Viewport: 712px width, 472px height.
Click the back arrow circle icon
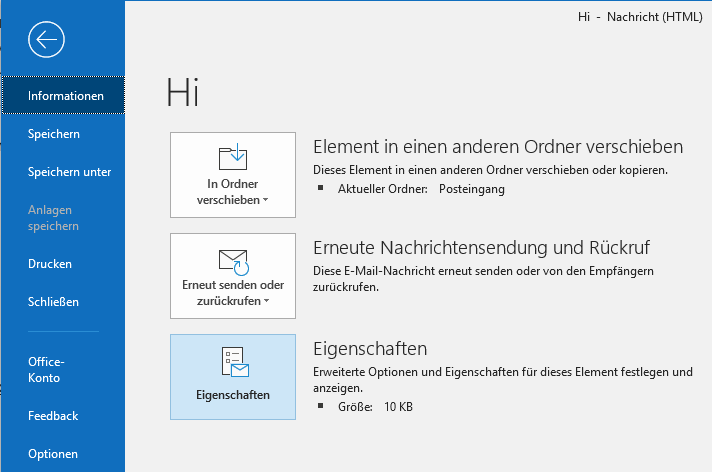46,40
